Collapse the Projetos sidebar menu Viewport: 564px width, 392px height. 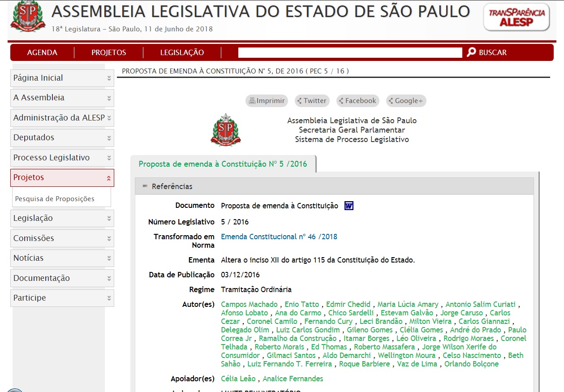click(x=62, y=177)
